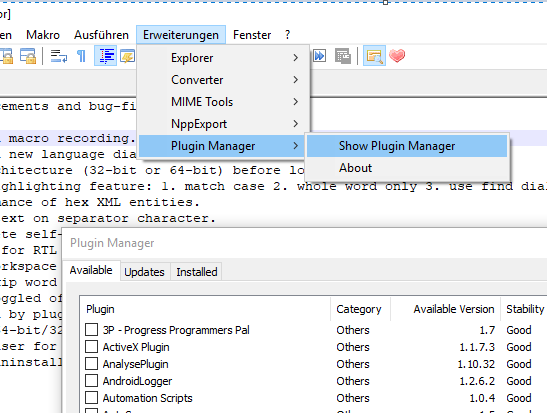Sort by the Plugin column header

pos(205,309)
